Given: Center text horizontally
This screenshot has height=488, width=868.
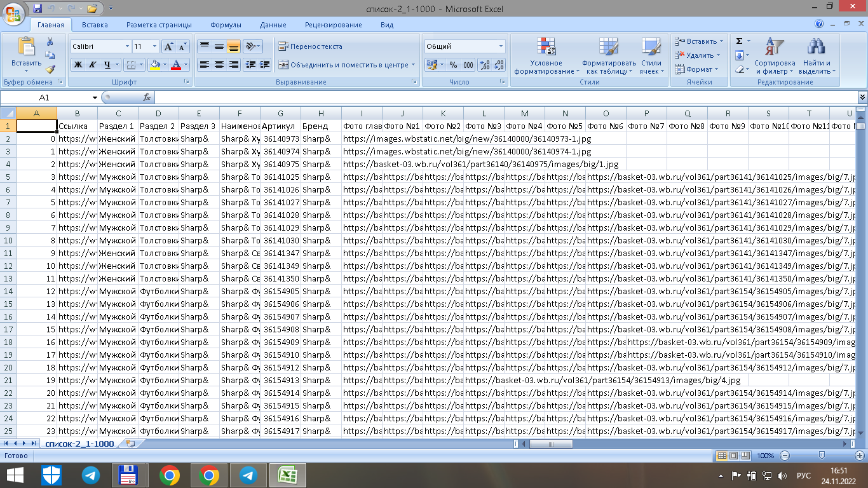Looking at the screenshot, I should 219,65.
